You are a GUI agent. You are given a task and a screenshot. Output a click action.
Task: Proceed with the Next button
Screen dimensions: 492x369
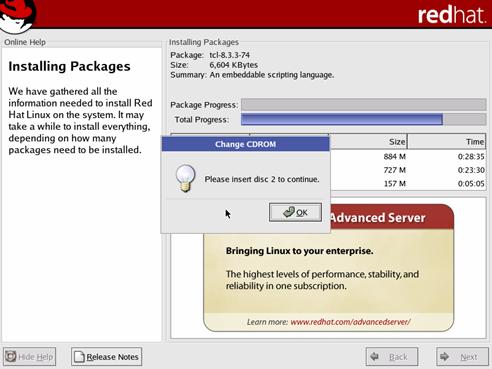(462, 357)
